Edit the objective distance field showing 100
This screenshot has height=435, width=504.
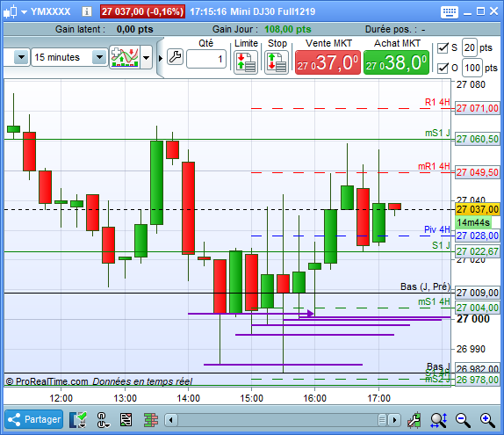(472, 68)
